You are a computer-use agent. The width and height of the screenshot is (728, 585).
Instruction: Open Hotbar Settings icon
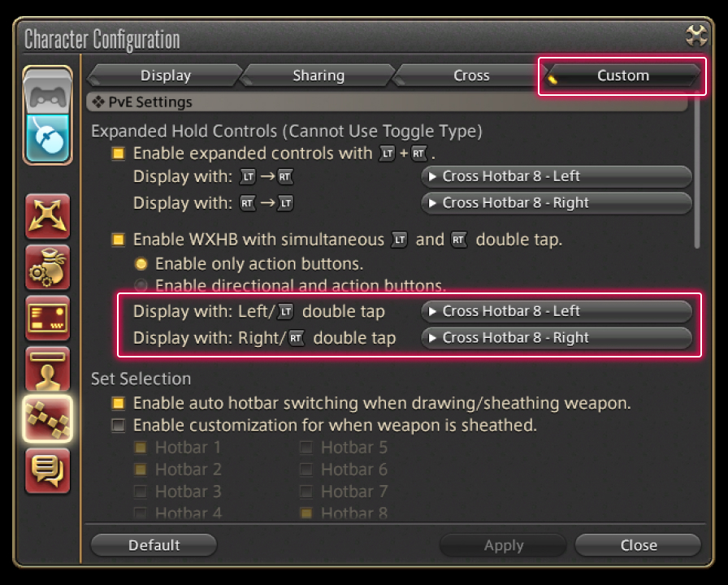point(48,419)
